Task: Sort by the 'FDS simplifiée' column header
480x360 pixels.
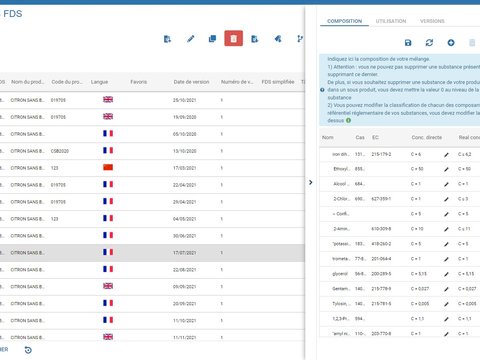Action: pyautogui.click(x=278, y=82)
